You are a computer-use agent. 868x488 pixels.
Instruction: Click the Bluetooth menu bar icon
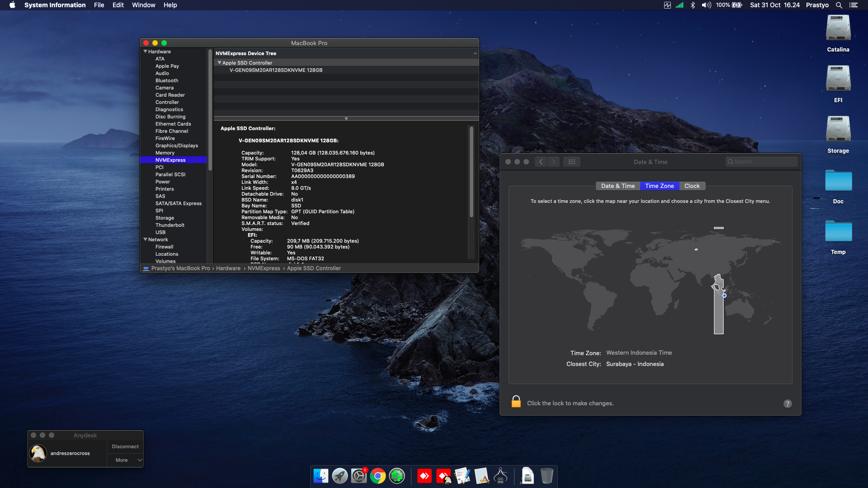click(x=693, y=5)
